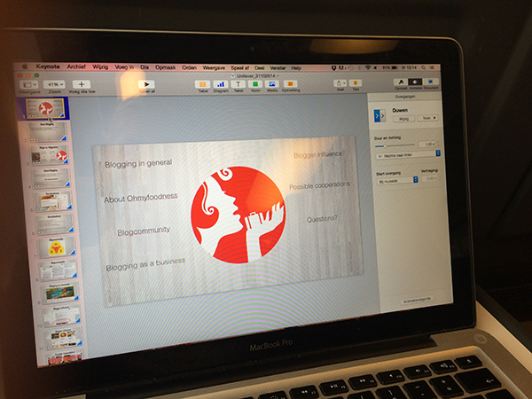Viewport: 532px width, 399px height.
Task: Select slide 5 thumbnail
Action: 53,201
